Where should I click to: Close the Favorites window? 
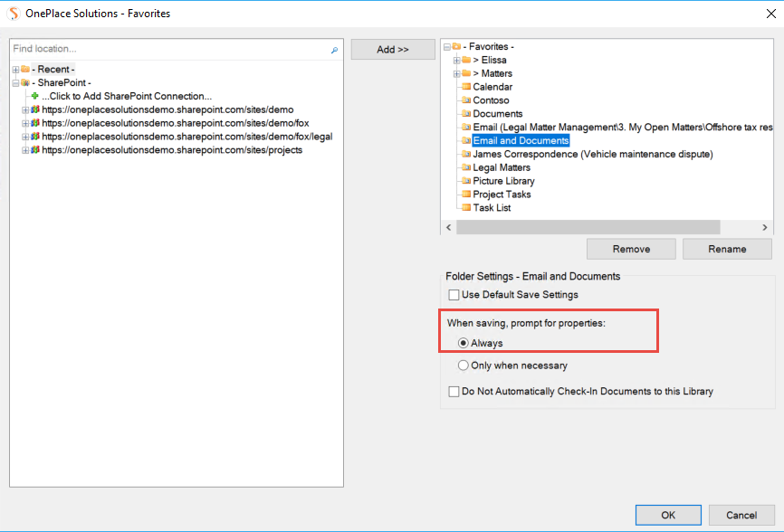(771, 14)
